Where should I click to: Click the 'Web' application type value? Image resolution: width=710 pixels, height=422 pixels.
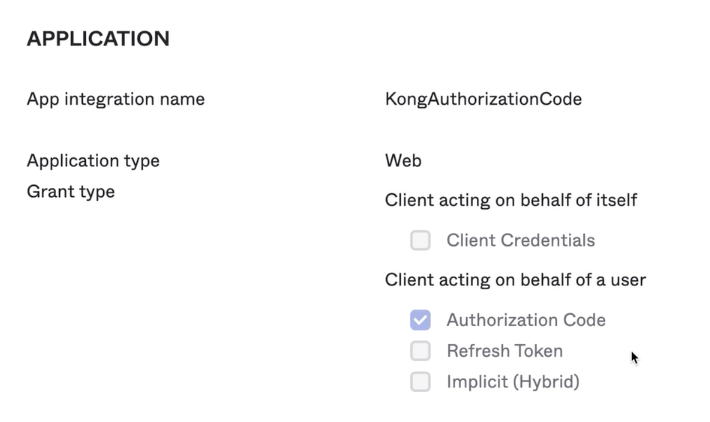point(403,160)
